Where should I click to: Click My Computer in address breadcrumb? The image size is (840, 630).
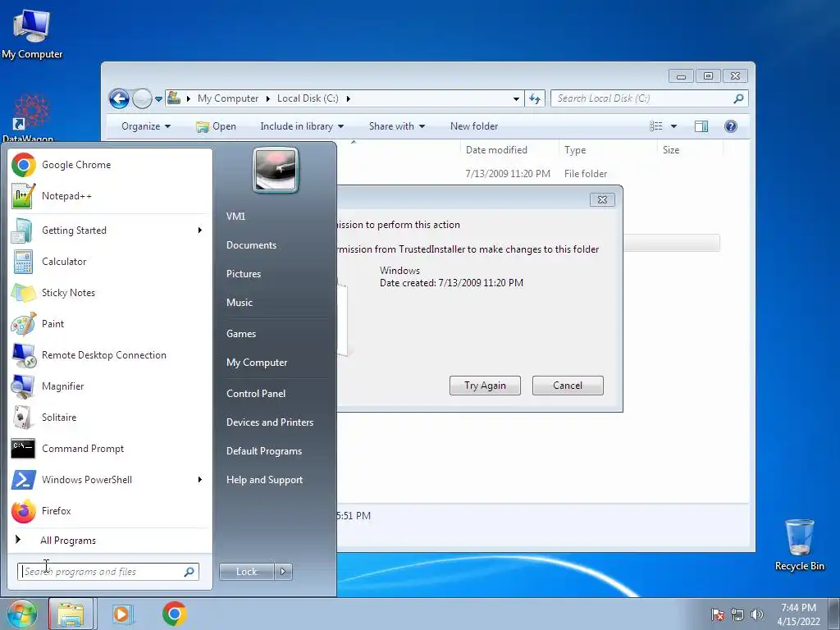[x=228, y=98]
